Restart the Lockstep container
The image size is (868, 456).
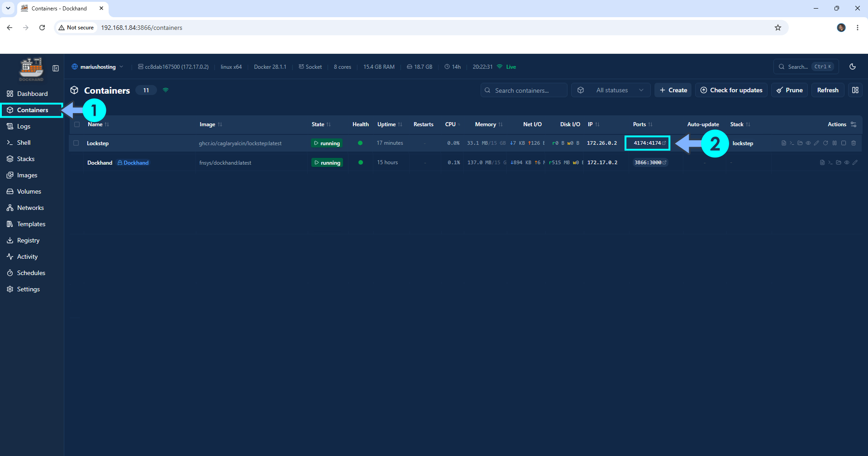825,143
